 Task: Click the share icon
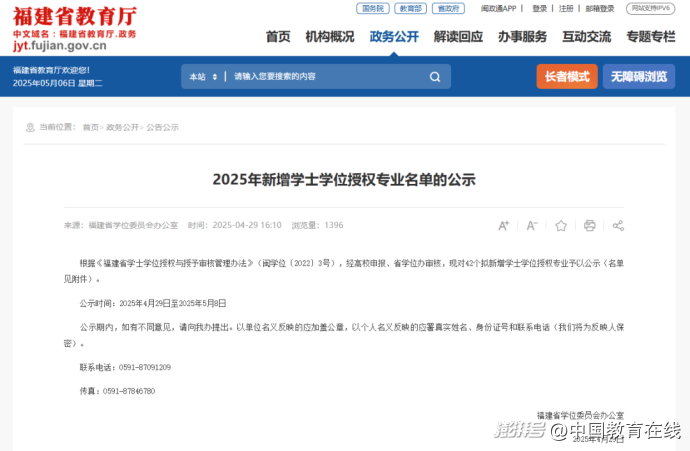(618, 225)
